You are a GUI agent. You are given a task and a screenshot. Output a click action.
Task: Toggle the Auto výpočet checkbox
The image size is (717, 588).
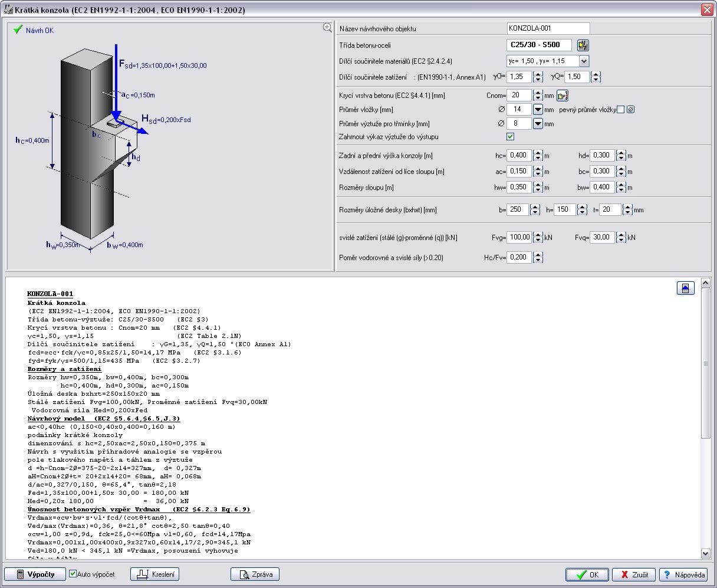[x=73, y=574]
